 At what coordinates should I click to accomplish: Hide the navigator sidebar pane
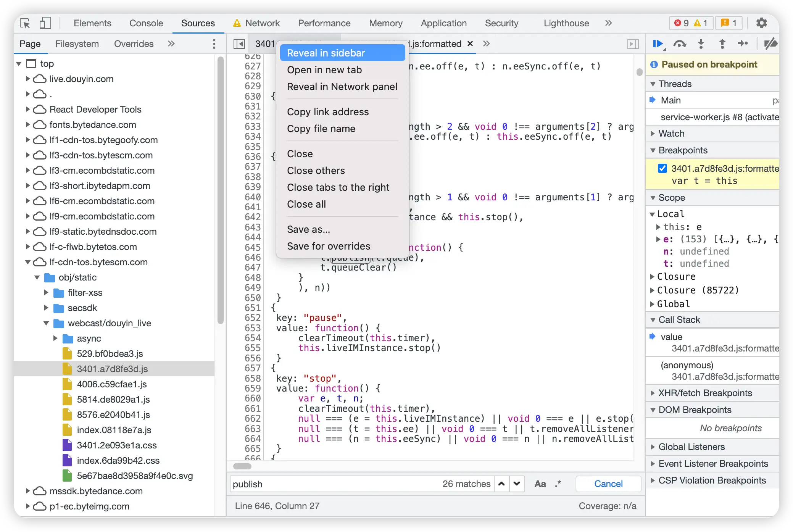pos(239,44)
